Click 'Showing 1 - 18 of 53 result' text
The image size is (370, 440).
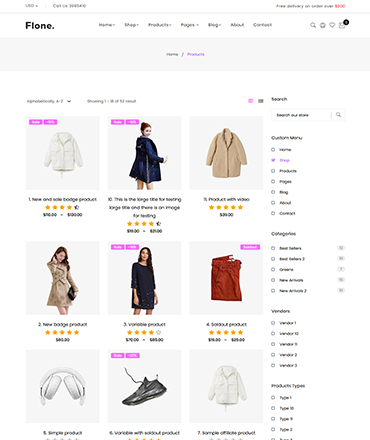pos(111,101)
